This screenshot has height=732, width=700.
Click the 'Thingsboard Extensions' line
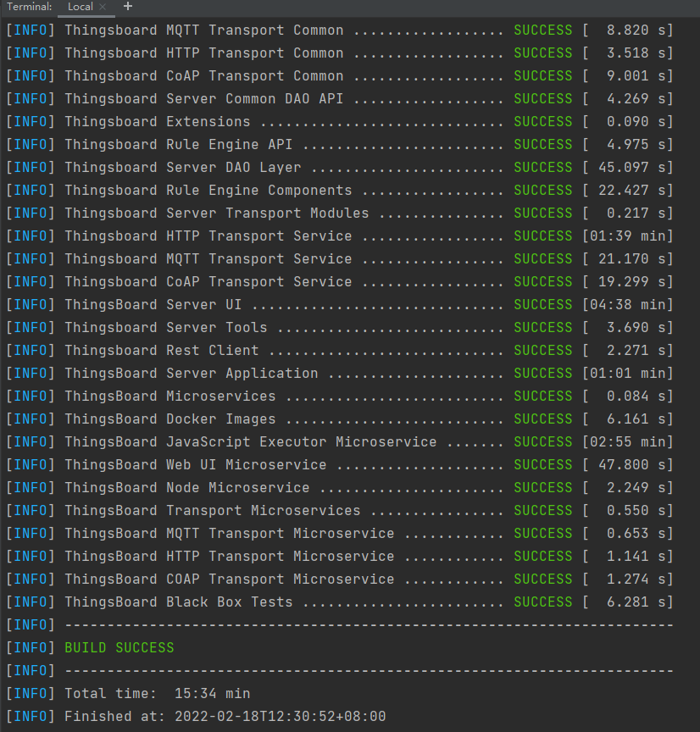340,122
